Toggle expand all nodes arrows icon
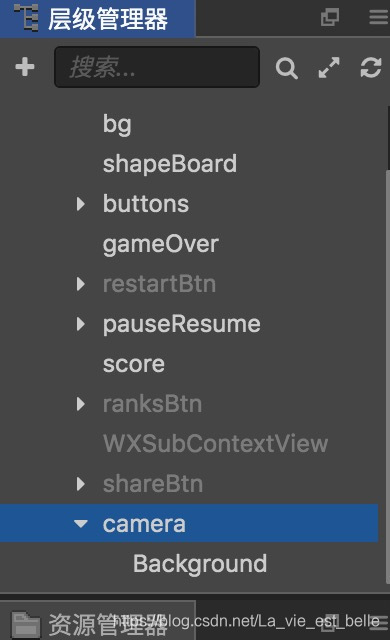The image size is (390, 640). tap(329, 67)
